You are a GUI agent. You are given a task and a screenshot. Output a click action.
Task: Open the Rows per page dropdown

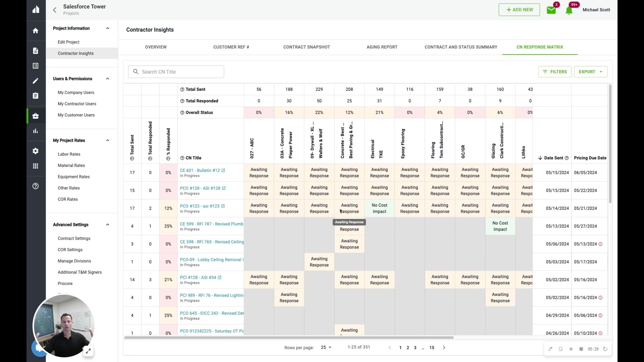[326, 348]
